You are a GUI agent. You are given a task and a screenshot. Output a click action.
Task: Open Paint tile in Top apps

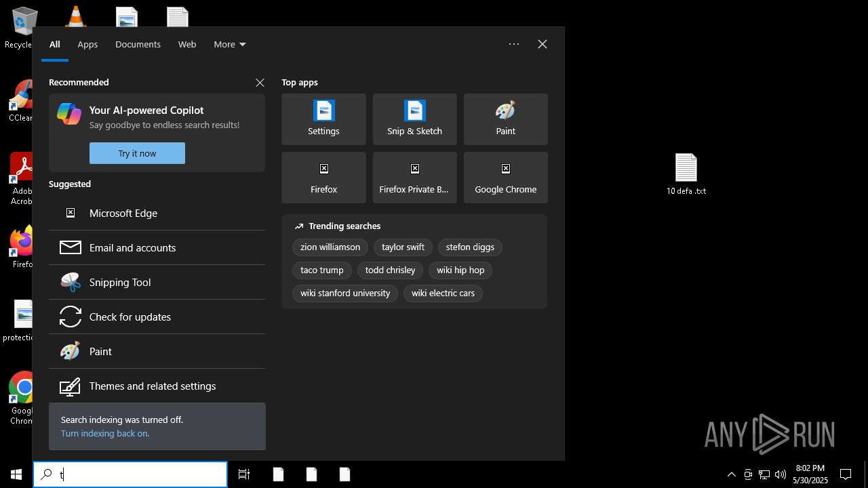coord(505,119)
